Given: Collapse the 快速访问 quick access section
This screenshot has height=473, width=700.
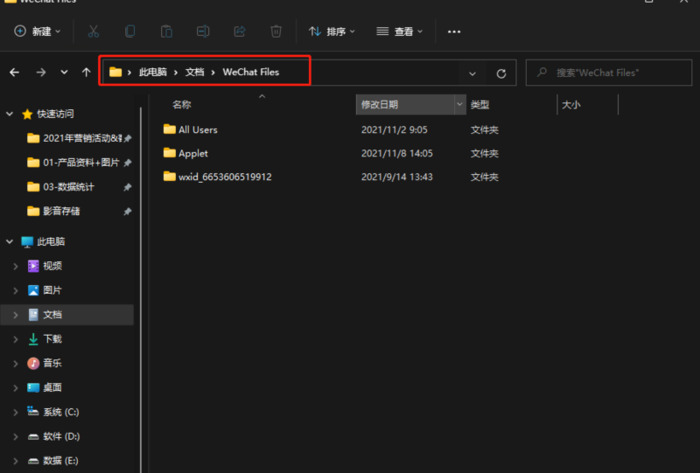Looking at the screenshot, I should pos(9,114).
